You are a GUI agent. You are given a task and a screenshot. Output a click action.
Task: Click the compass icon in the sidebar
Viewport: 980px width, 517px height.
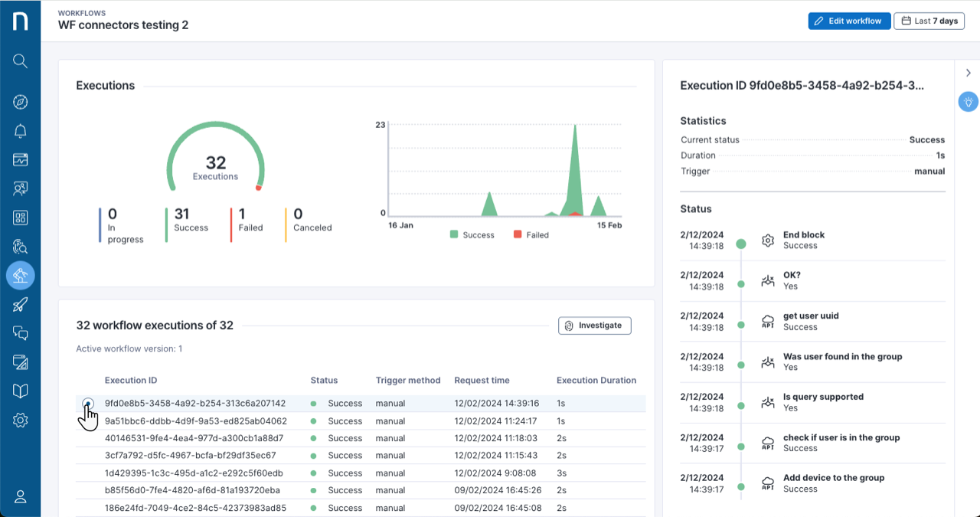[21, 102]
